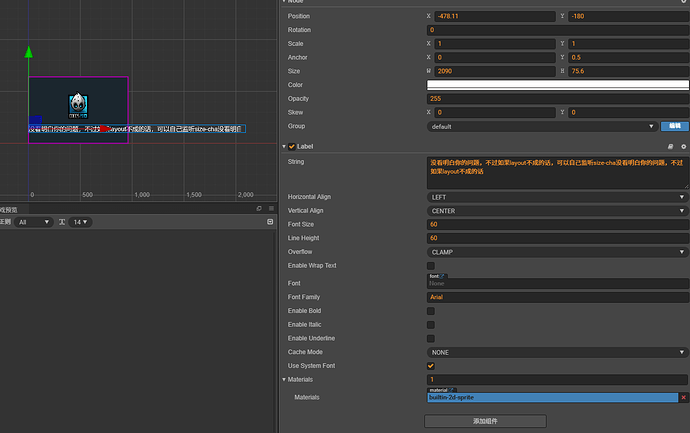Open the Overflow CLAMP dropdown
Image resolution: width=690 pixels, height=433 pixels.
tap(557, 252)
